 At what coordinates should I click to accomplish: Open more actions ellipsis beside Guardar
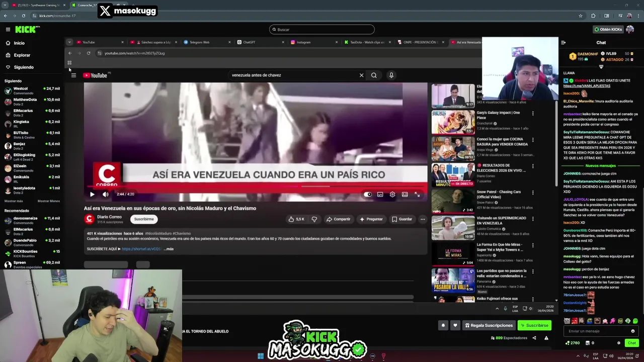tap(423, 219)
